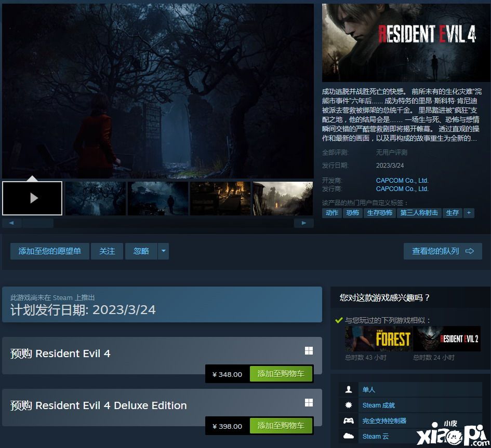Click the 单人 single-player link
Viewport: 491px width, 448px height.
368,390
